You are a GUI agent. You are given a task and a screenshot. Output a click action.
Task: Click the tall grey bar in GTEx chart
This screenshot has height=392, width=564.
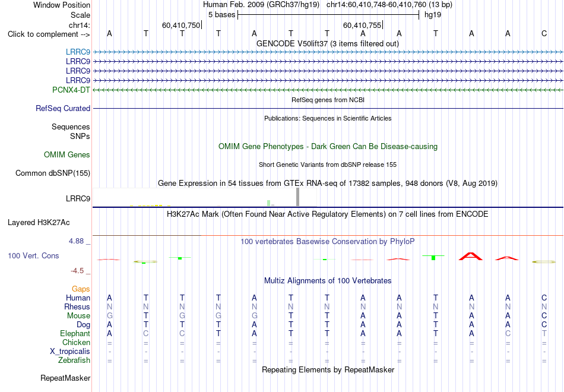click(297, 197)
